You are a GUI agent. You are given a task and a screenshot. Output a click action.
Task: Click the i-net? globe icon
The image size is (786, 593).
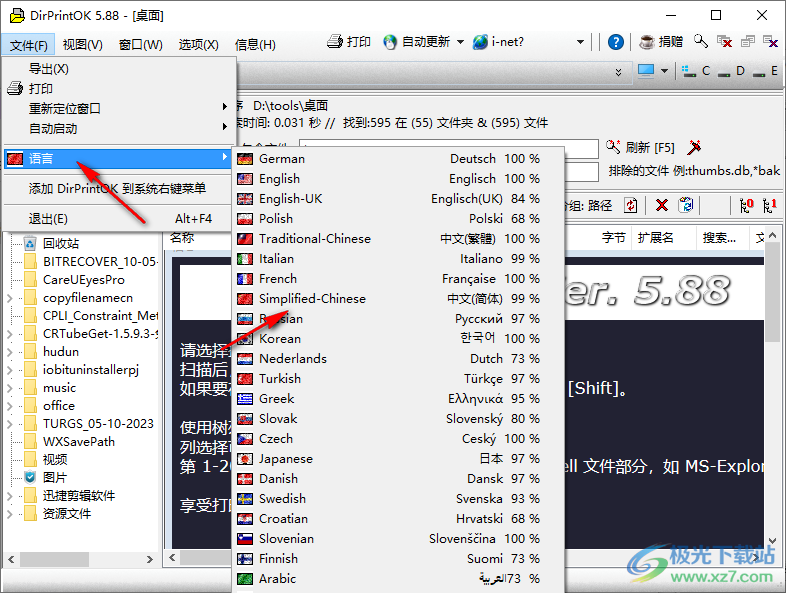pyautogui.click(x=481, y=42)
